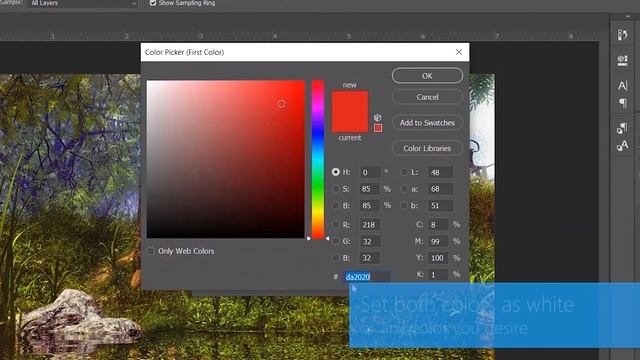Click the M magenta percent field
The height and width of the screenshot is (360, 640).
coord(438,241)
